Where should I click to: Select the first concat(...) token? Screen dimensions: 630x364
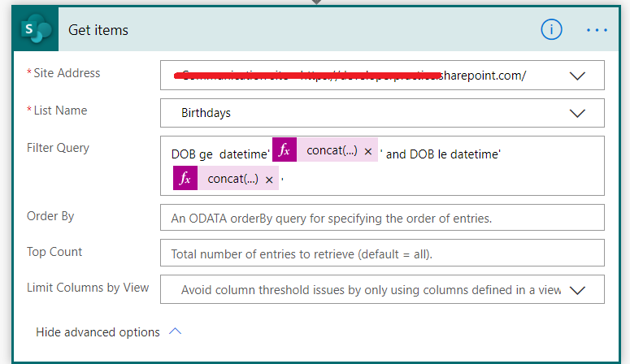pos(332,150)
